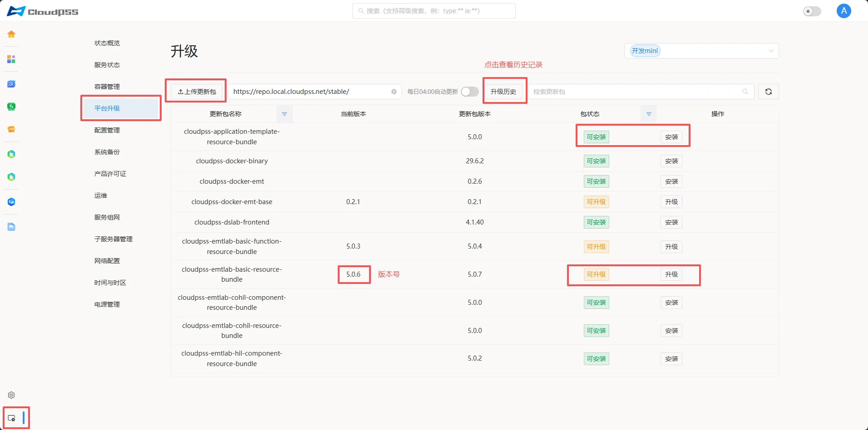The height and width of the screenshot is (430, 868).
Task: Click package version 29.6.2
Action: tap(475, 161)
